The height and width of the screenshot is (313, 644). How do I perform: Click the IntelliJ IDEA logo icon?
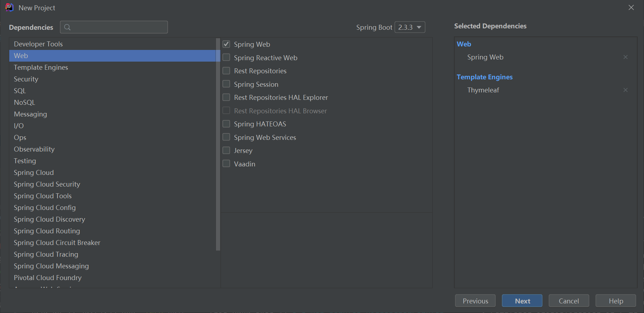click(x=9, y=7)
